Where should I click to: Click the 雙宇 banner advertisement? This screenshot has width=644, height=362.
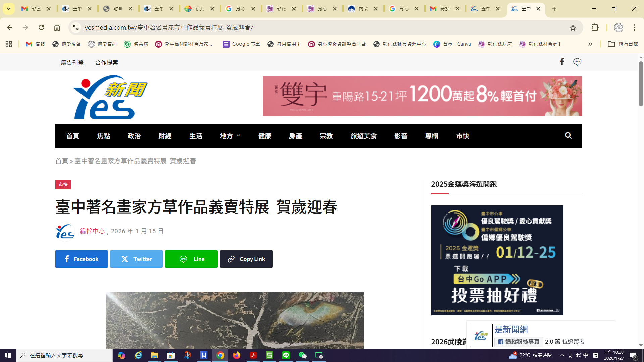point(422,96)
